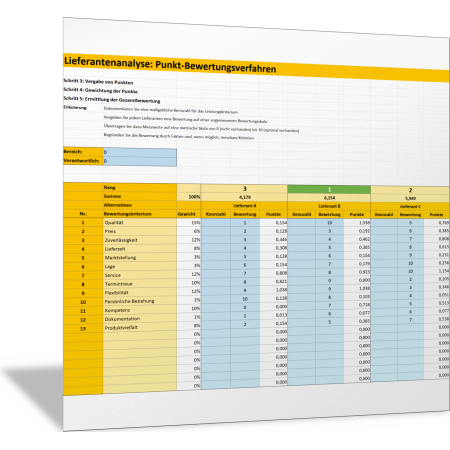Click the green rank 1 cell
This screenshot has width=450, height=450.
[x=329, y=189]
